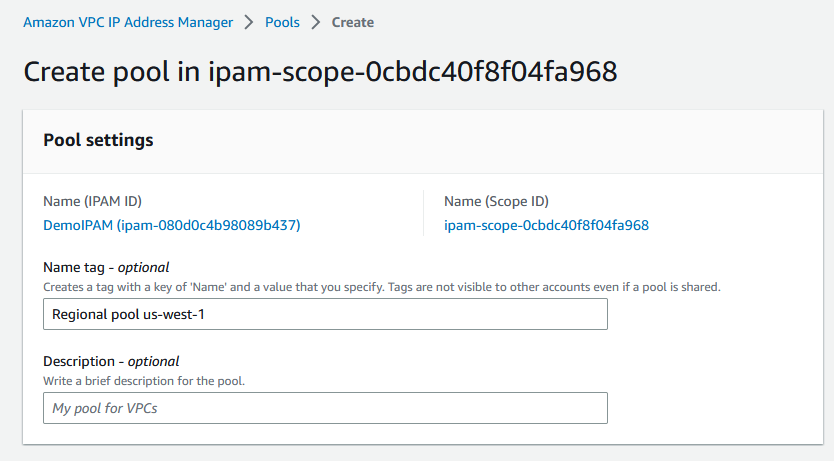Click the Create breadcrumb item
This screenshot has width=834, height=461.
click(353, 22)
